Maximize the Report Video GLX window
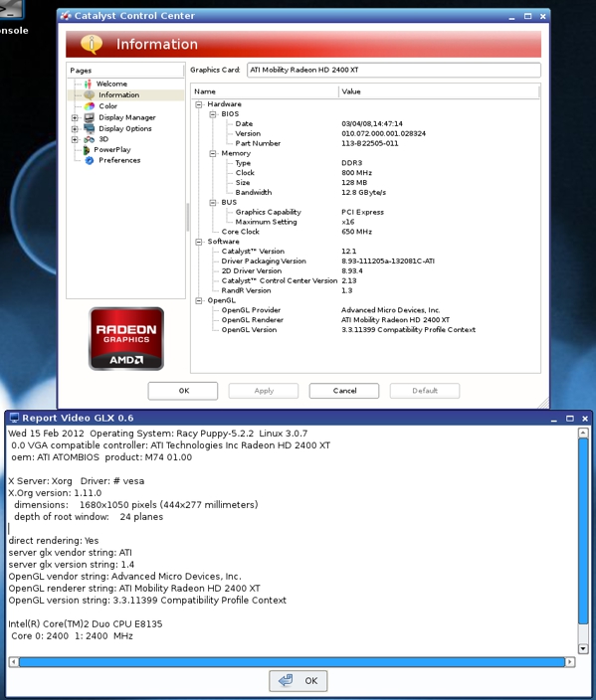The height and width of the screenshot is (700, 596). [570, 419]
